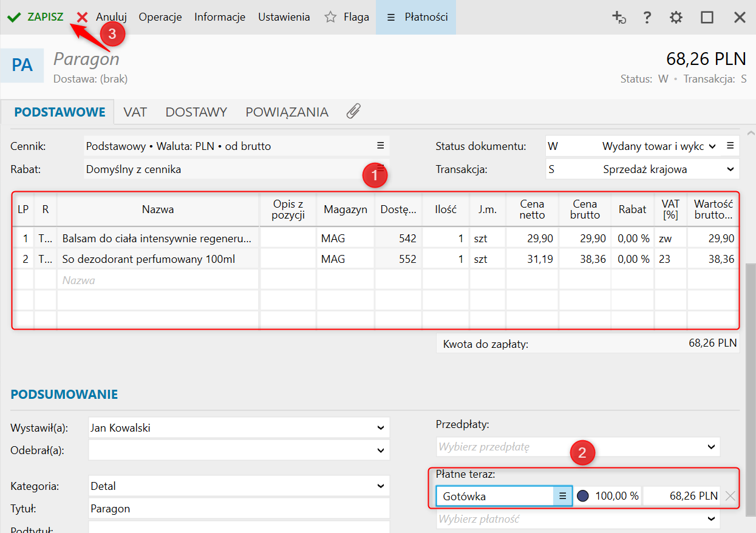The height and width of the screenshot is (533, 756).
Task: Switch to the VAT tab
Action: pos(135,112)
